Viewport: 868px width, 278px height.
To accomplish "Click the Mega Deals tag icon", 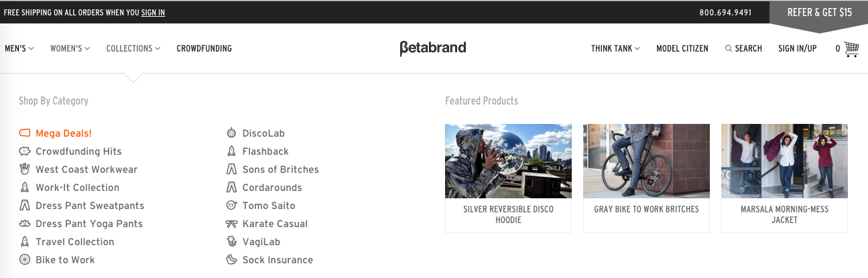I will (x=25, y=133).
